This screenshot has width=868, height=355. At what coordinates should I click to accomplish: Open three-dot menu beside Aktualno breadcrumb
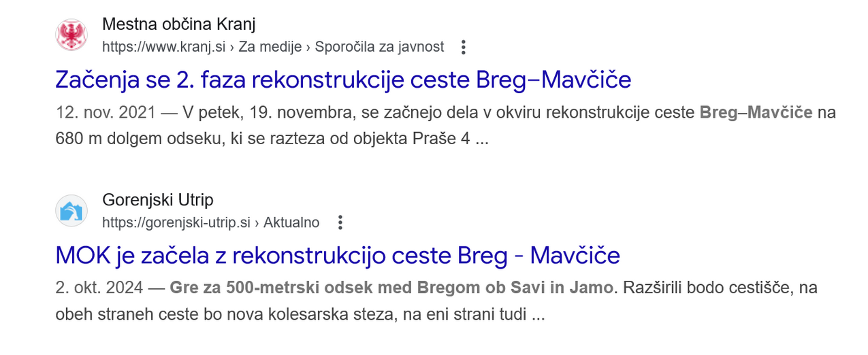[x=340, y=222]
